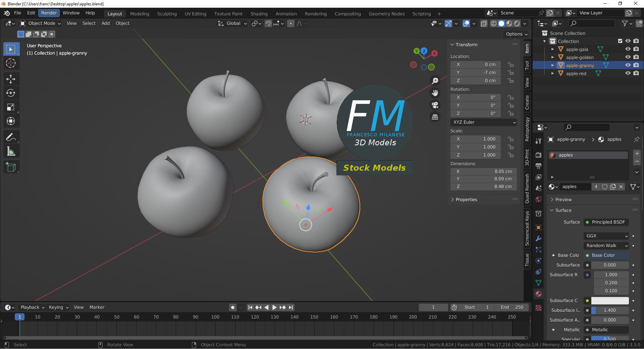Open GGX distribution dropdown

click(x=606, y=236)
